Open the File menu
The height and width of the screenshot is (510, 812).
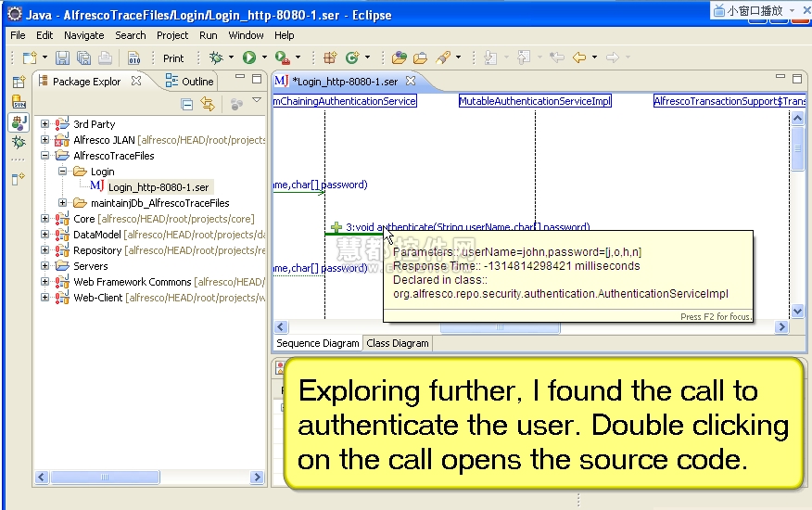click(18, 35)
